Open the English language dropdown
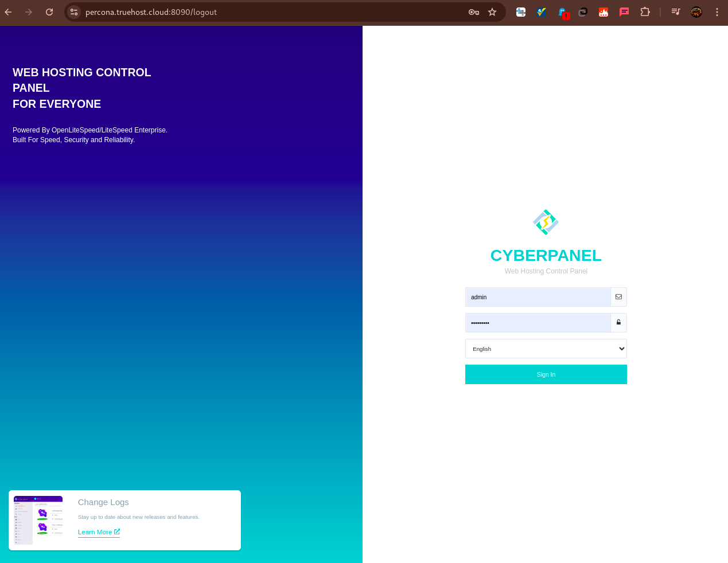This screenshot has width=728, height=563. pyautogui.click(x=546, y=349)
